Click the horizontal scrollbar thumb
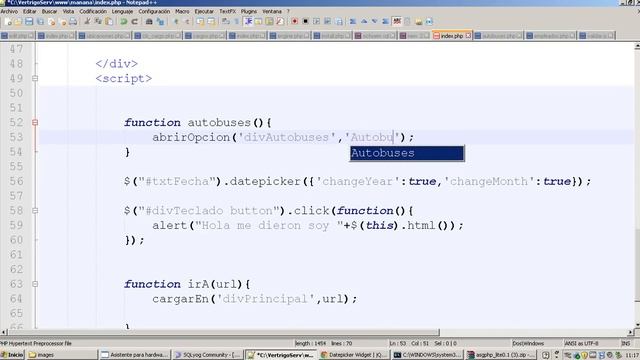Screen dimensions: 640x360 (x=224, y=332)
